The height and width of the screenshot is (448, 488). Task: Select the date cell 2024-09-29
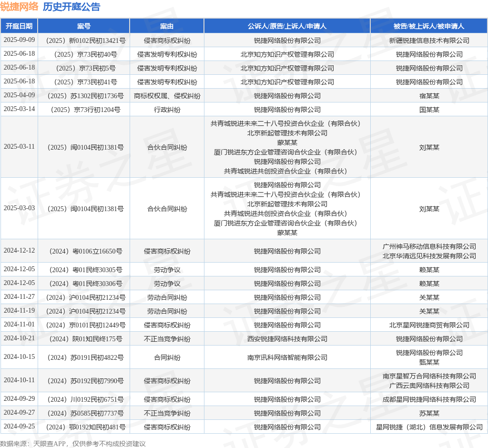tap(19, 399)
